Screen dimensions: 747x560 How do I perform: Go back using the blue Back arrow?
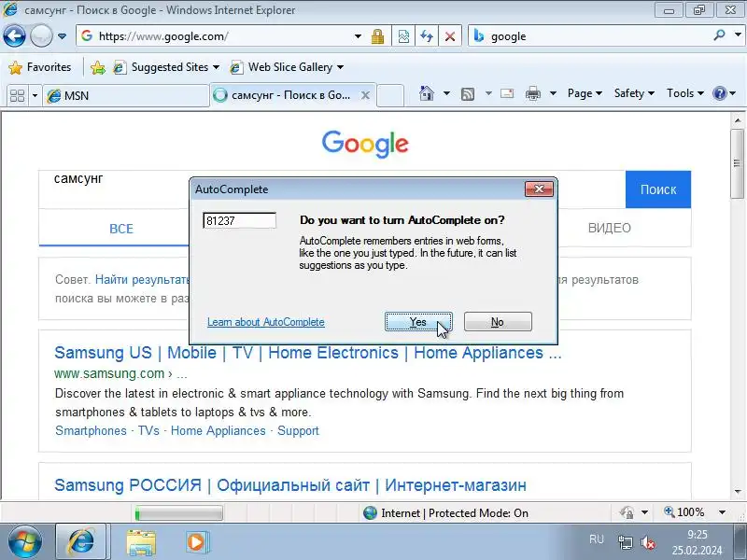[14, 35]
